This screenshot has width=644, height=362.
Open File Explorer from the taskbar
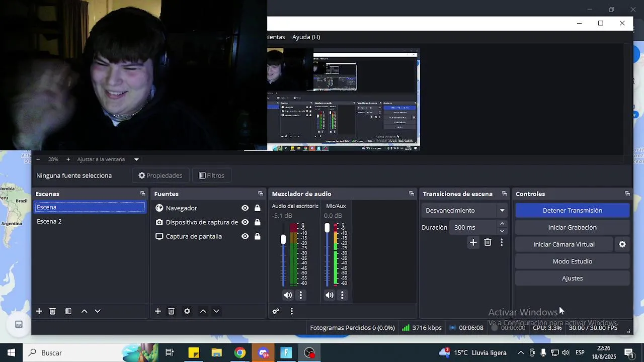pos(217,353)
